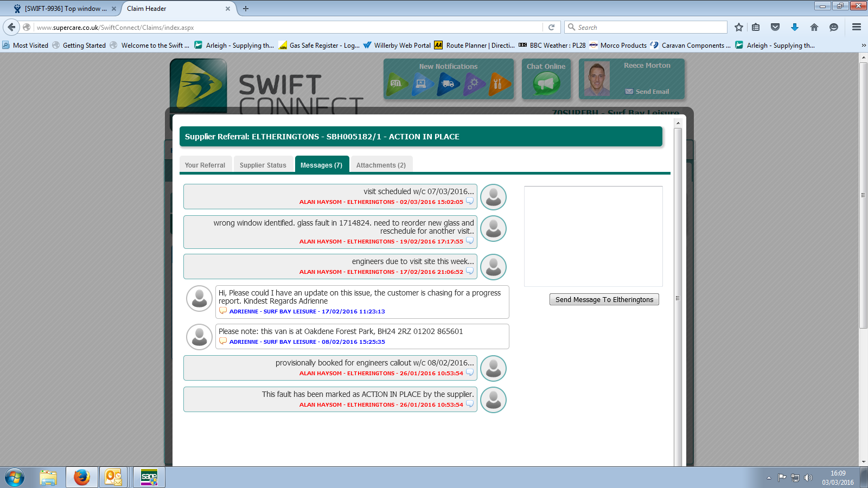Viewport: 868px width, 488px height.
Task: Click the blue laptop notification icon
Action: pos(422,84)
